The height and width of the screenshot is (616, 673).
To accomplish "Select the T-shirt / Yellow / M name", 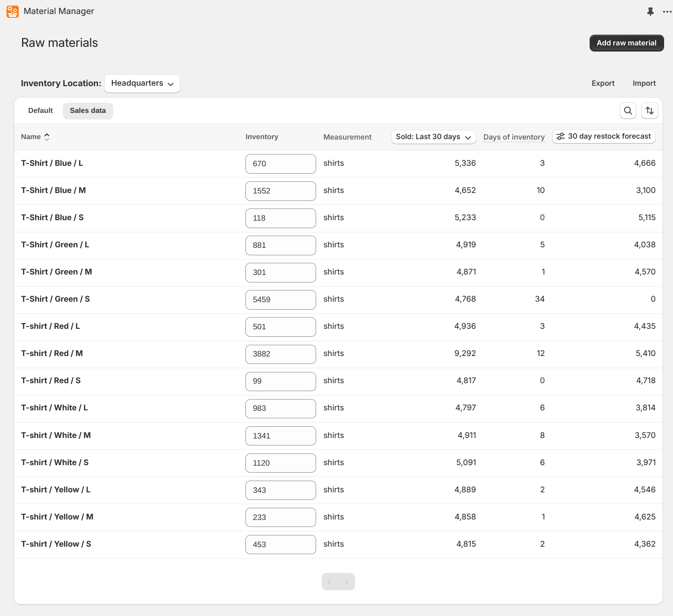I will click(x=57, y=517).
